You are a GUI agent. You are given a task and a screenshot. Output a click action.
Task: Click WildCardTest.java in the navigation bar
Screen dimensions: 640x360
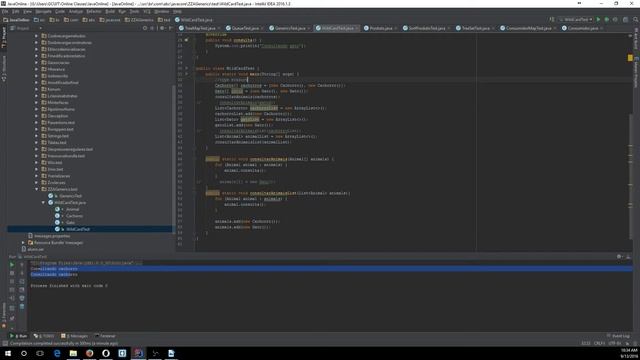[x=193, y=20]
